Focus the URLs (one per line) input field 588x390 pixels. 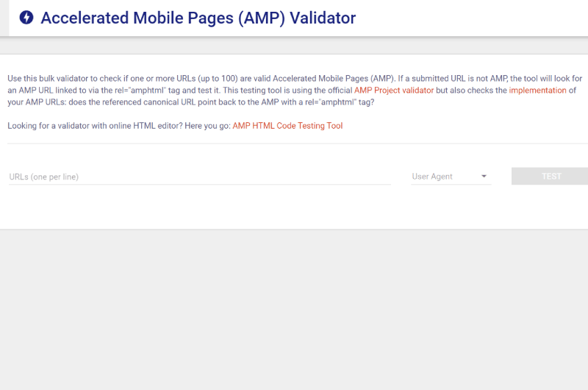coord(199,177)
